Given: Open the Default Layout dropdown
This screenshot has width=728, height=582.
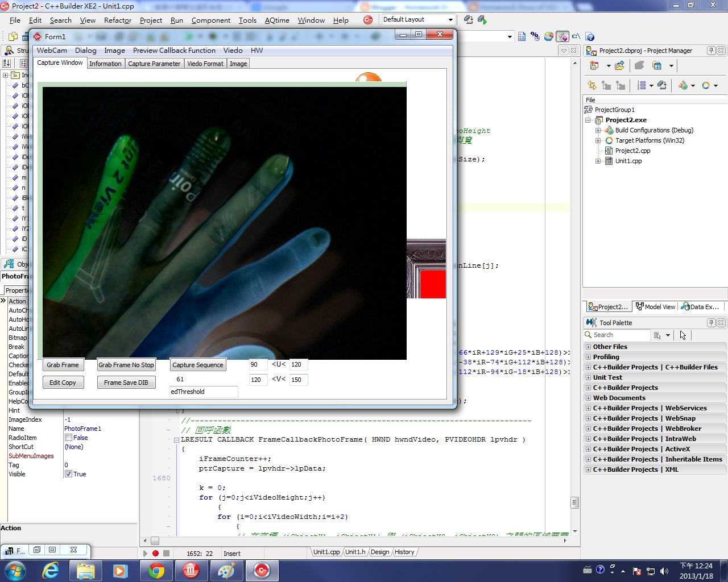Looking at the screenshot, I should pyautogui.click(x=450, y=19).
